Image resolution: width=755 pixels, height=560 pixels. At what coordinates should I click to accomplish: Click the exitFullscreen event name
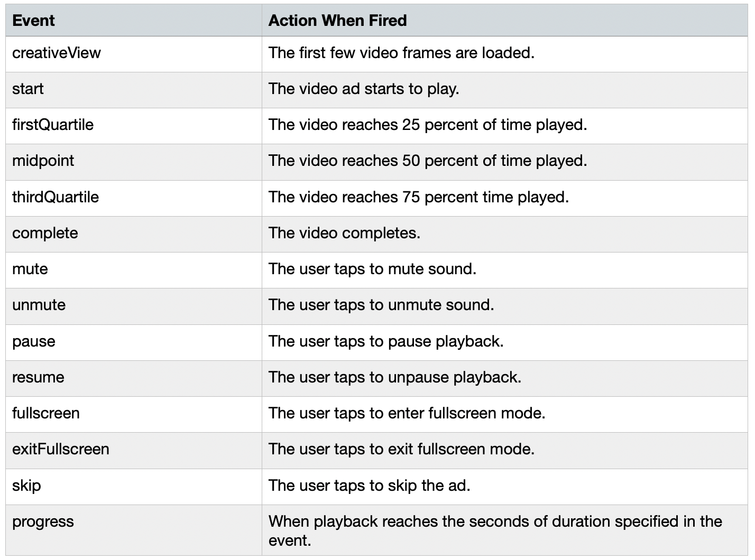click(x=61, y=449)
